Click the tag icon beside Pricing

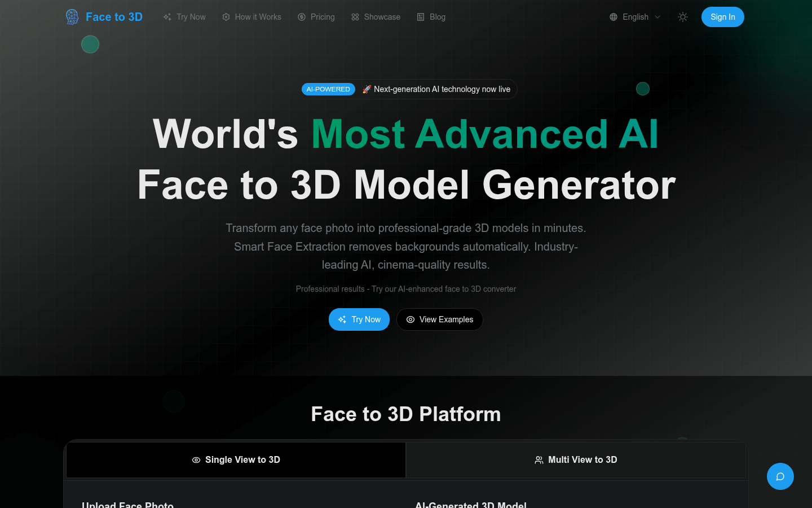coord(301,17)
